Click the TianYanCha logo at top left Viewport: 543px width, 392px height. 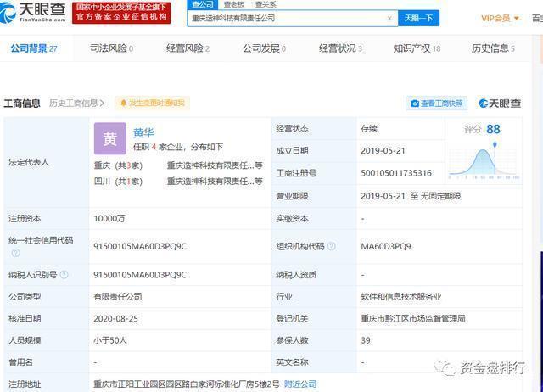click(33, 12)
